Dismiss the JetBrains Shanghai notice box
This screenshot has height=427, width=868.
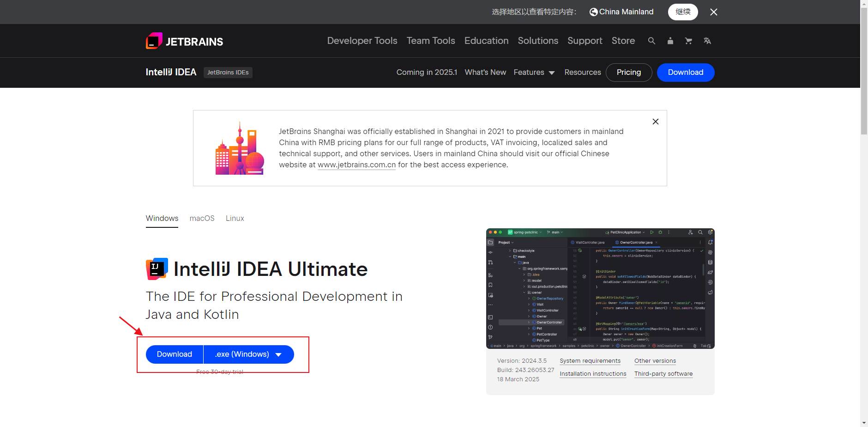point(655,122)
